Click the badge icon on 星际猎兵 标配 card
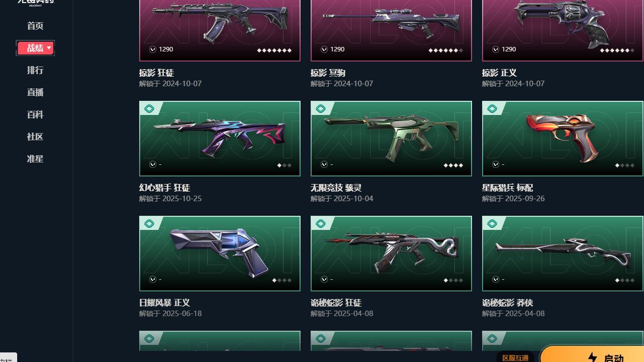644x362 pixels. [492, 109]
